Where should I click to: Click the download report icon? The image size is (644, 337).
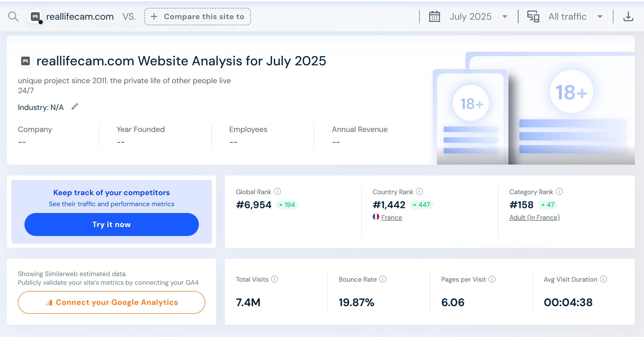(628, 17)
